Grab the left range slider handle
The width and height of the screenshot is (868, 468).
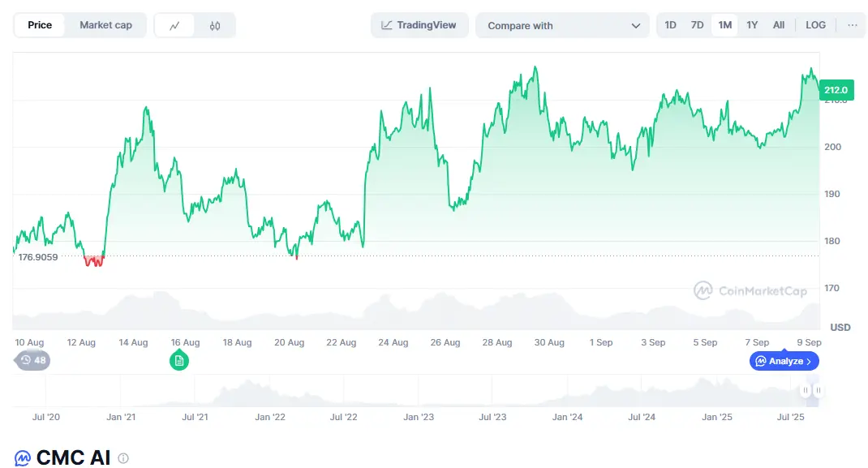point(806,391)
